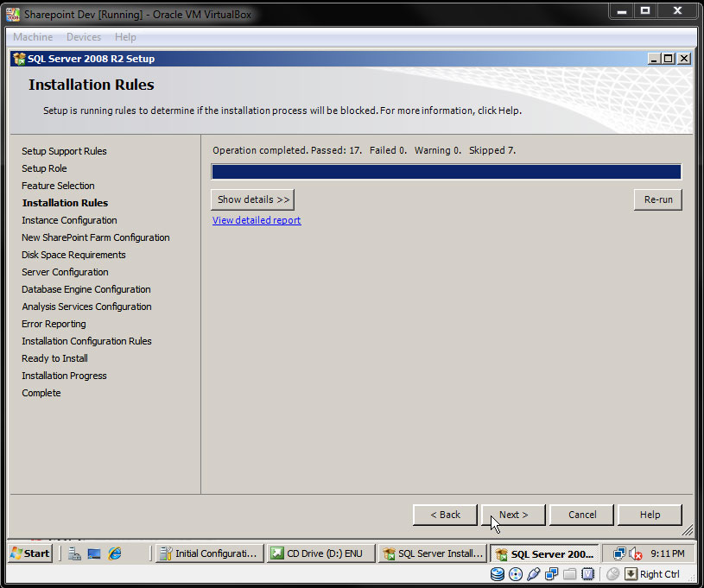Switch to CD Drive (D:) ENU window
704x588 pixels.
[320, 553]
